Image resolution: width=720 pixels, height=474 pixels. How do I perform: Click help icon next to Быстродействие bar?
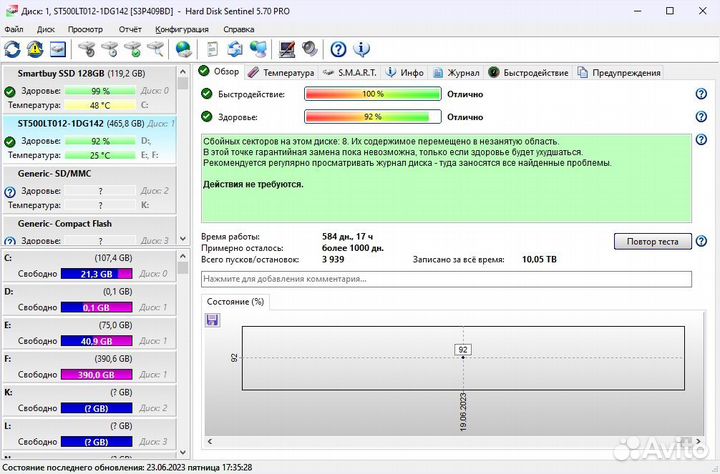tap(701, 94)
